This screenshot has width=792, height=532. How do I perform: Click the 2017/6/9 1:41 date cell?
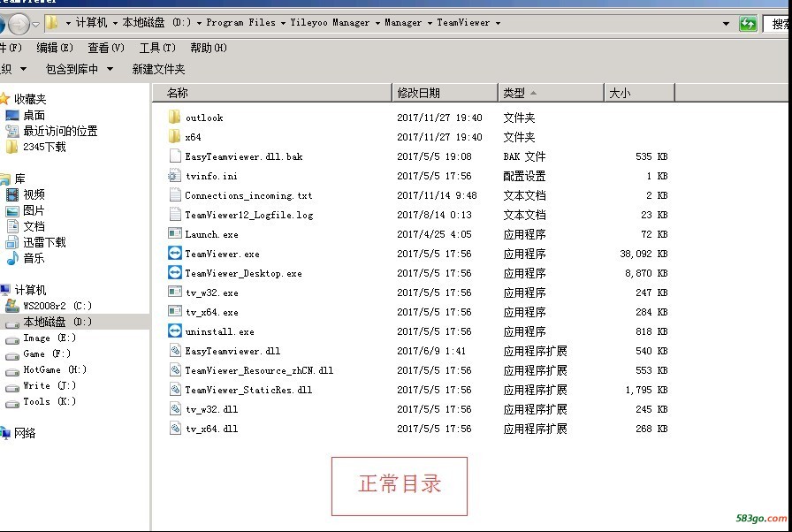click(x=431, y=351)
